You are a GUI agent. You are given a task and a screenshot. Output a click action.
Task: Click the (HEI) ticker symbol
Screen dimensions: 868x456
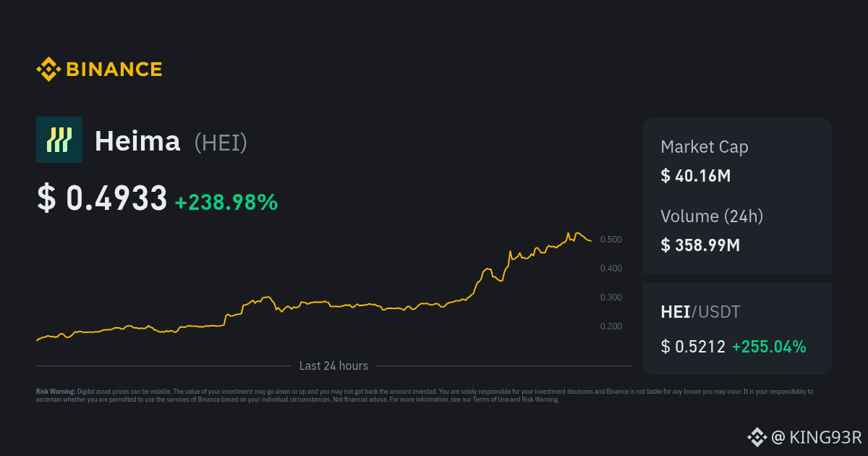click(x=221, y=143)
